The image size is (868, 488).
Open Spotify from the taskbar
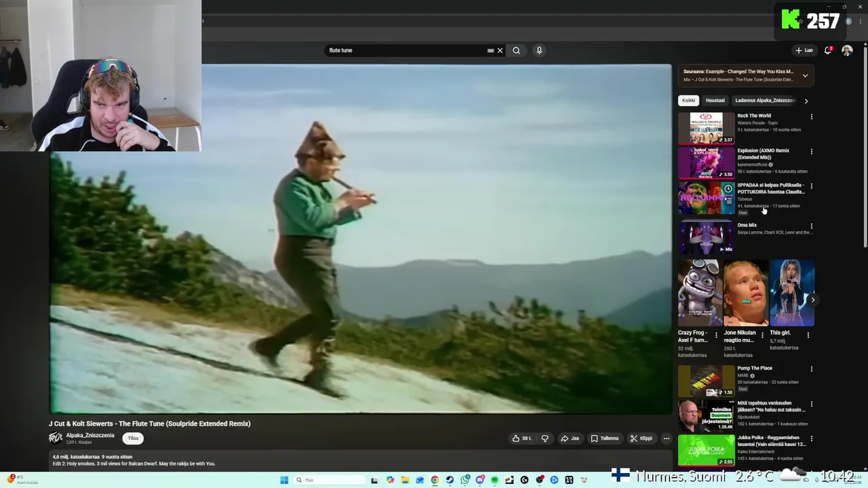click(x=494, y=480)
